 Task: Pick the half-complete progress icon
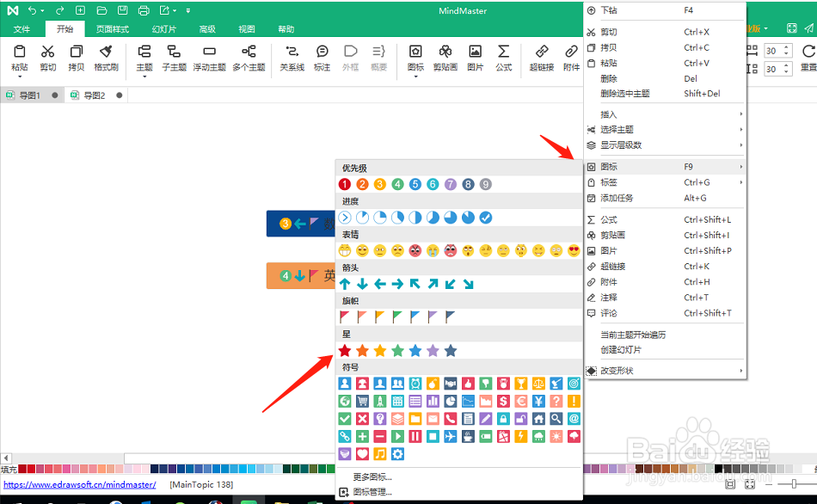point(415,218)
